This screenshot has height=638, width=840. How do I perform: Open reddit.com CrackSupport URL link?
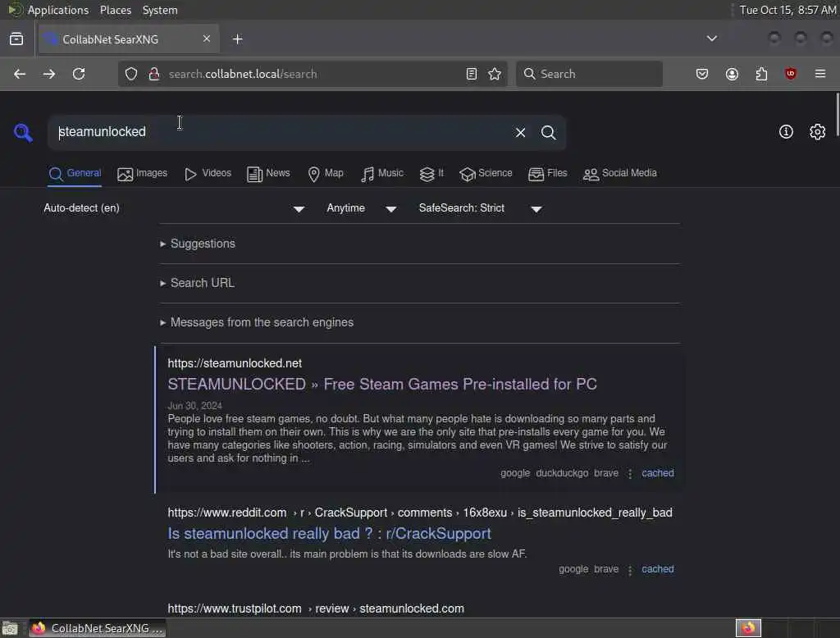420,513
